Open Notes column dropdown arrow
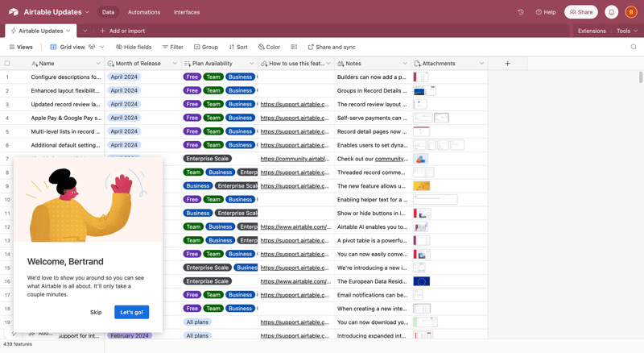 point(405,64)
